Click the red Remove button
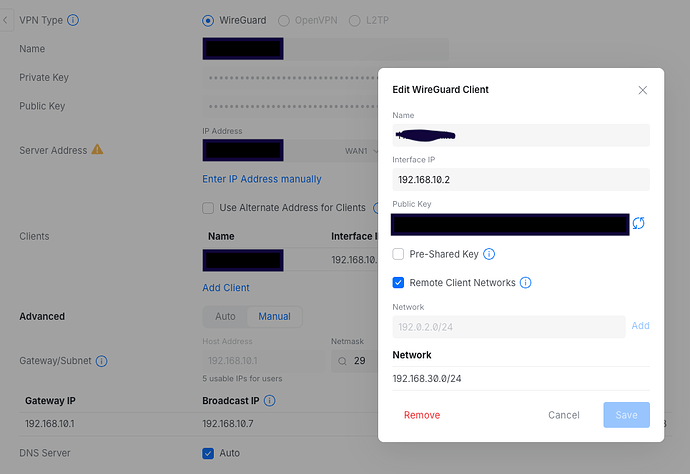 point(421,415)
